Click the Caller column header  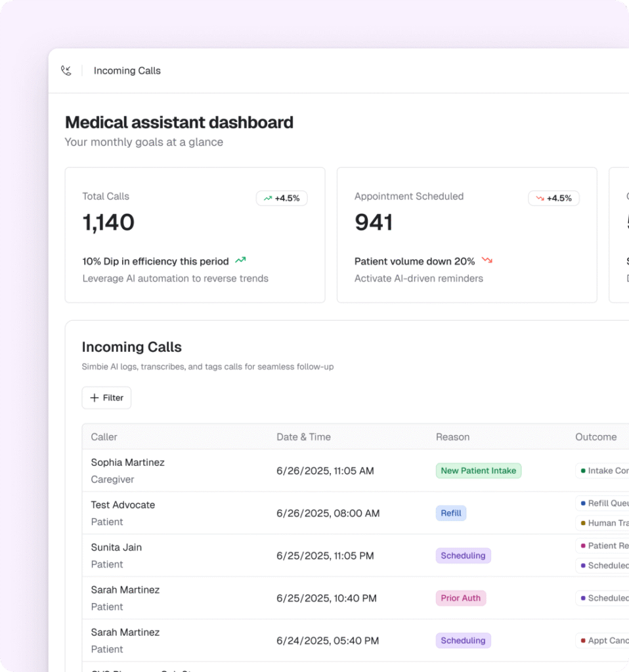click(103, 436)
